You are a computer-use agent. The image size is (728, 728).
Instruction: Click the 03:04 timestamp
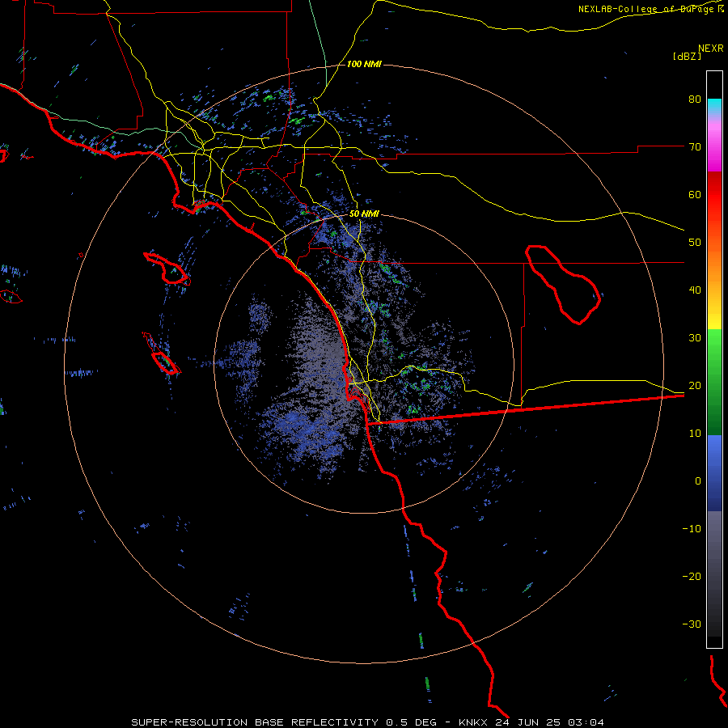(585, 722)
